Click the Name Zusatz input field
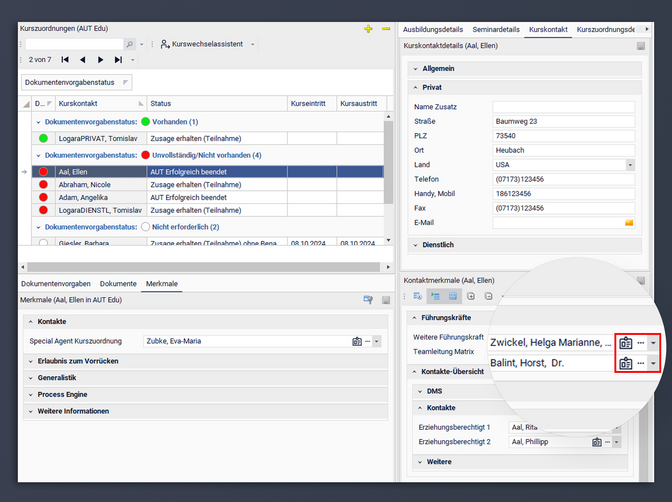Screen dimensions: 672x502 [x=563, y=107]
